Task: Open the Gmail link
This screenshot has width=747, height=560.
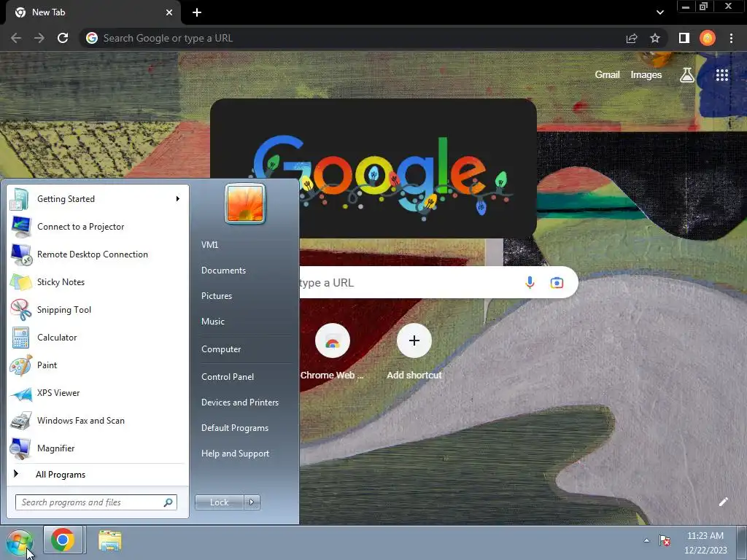Action: [607, 75]
